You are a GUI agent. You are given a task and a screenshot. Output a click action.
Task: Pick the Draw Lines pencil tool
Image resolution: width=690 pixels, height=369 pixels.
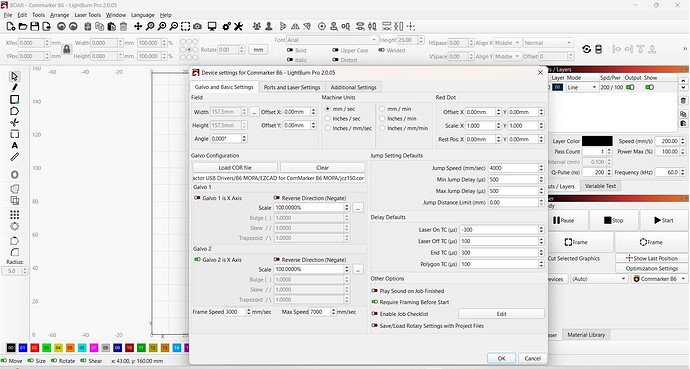point(15,88)
